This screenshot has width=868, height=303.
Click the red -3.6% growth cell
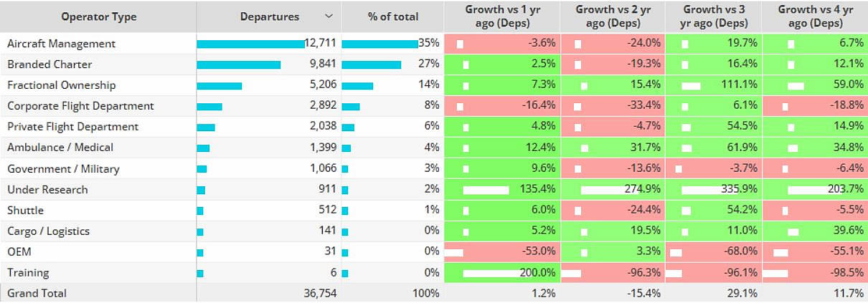(x=502, y=44)
